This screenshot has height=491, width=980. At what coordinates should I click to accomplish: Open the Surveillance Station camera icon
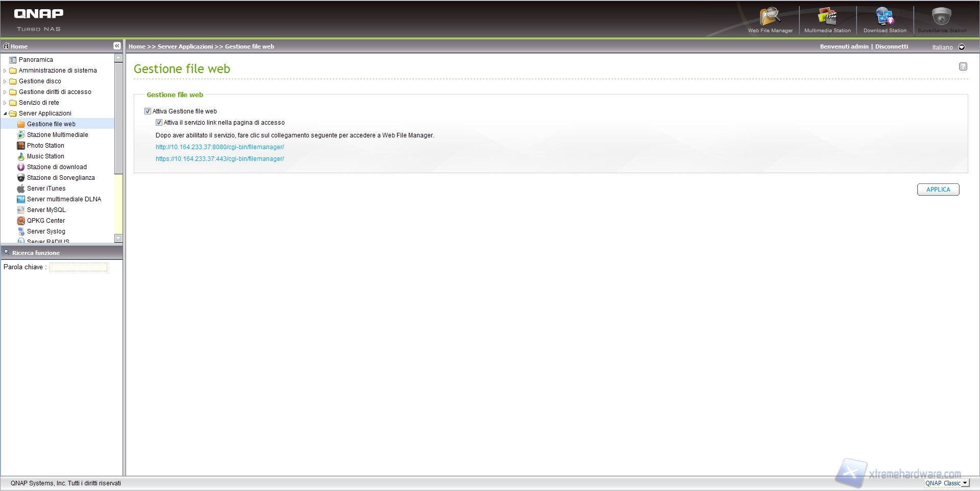[x=941, y=17]
